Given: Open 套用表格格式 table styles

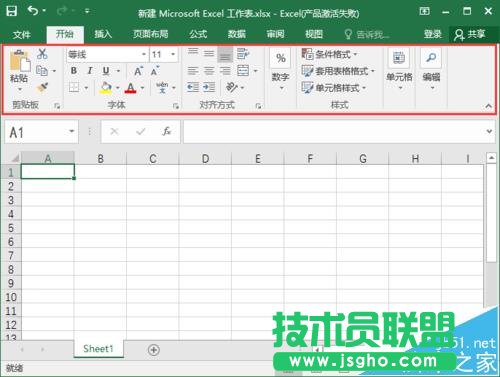Looking at the screenshot, I should tap(338, 71).
